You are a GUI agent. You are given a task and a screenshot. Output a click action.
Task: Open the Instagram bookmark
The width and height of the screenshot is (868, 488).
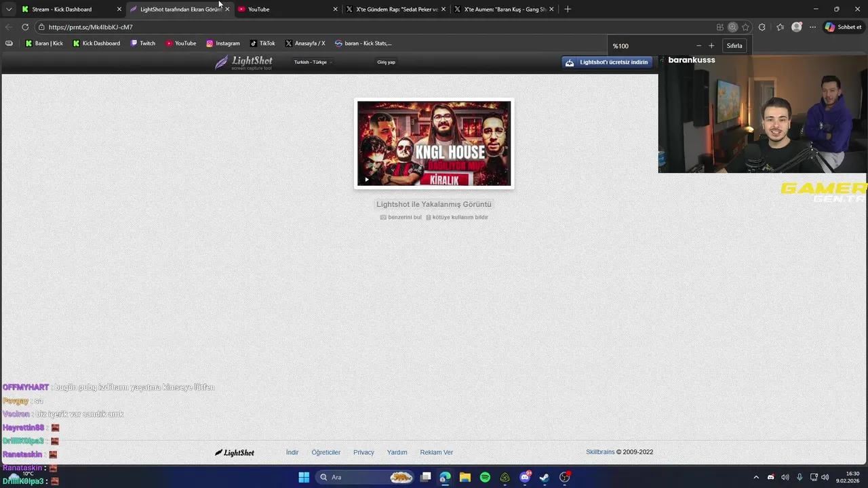223,43
